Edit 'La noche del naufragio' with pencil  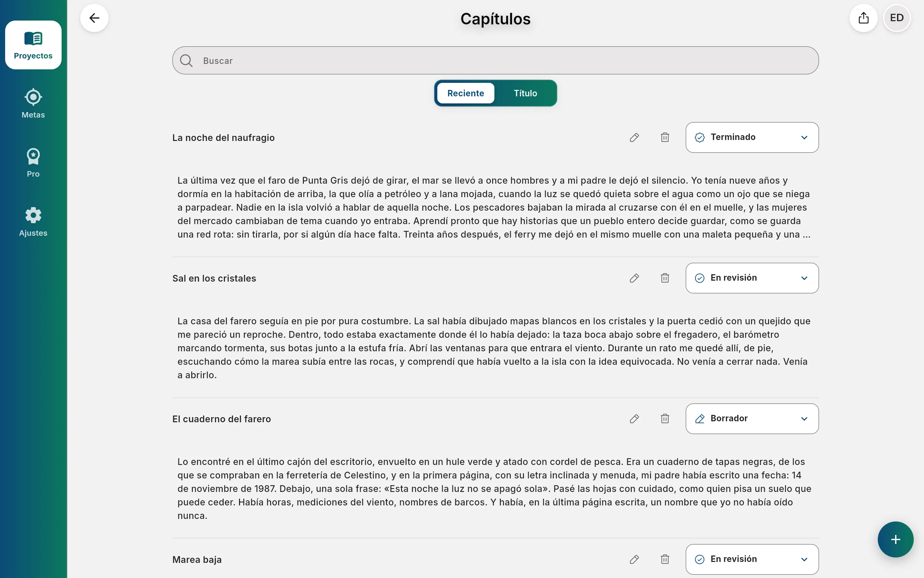(635, 138)
